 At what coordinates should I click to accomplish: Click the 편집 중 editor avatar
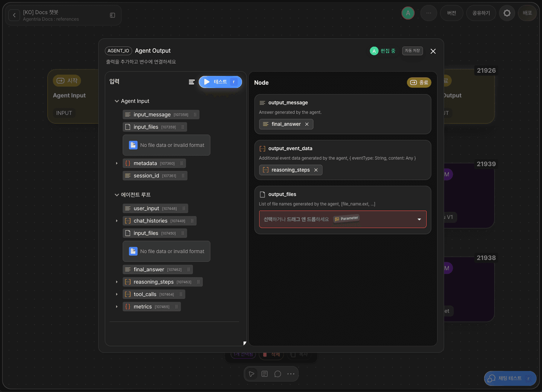(374, 51)
